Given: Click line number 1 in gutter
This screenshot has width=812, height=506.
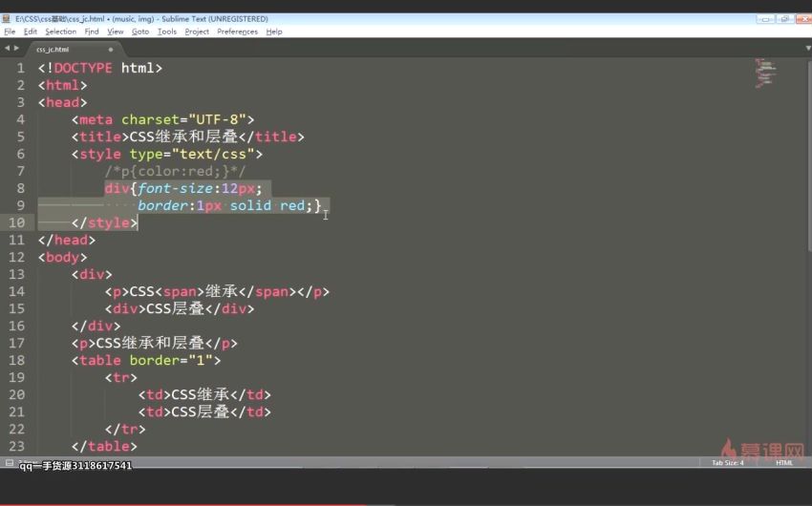Looking at the screenshot, I should tap(20, 68).
